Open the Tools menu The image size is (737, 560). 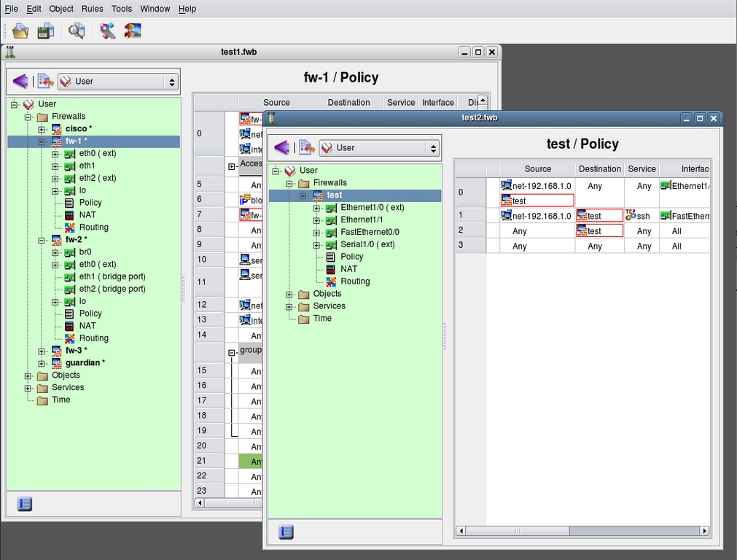122,9
